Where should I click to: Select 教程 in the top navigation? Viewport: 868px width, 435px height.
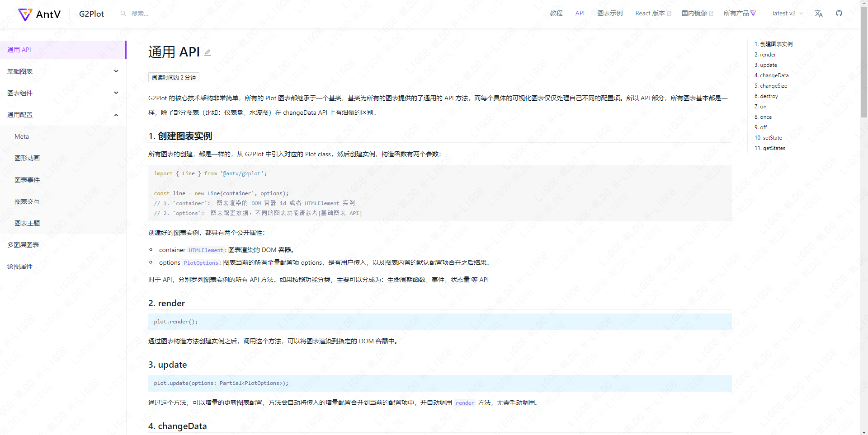pos(556,13)
